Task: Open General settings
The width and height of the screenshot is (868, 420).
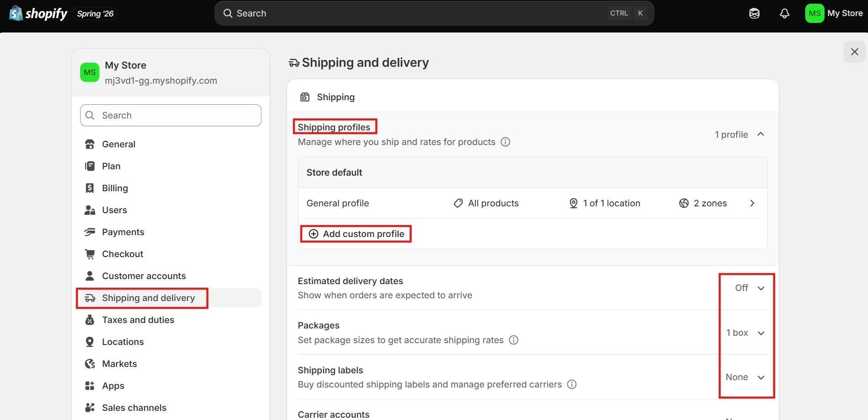Action: (170, 144)
